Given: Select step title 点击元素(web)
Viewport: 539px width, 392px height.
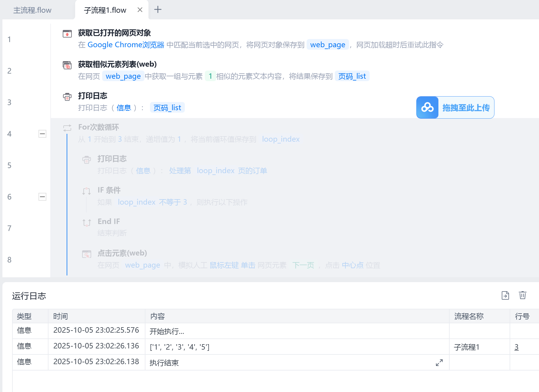Looking at the screenshot, I should click(x=122, y=253).
